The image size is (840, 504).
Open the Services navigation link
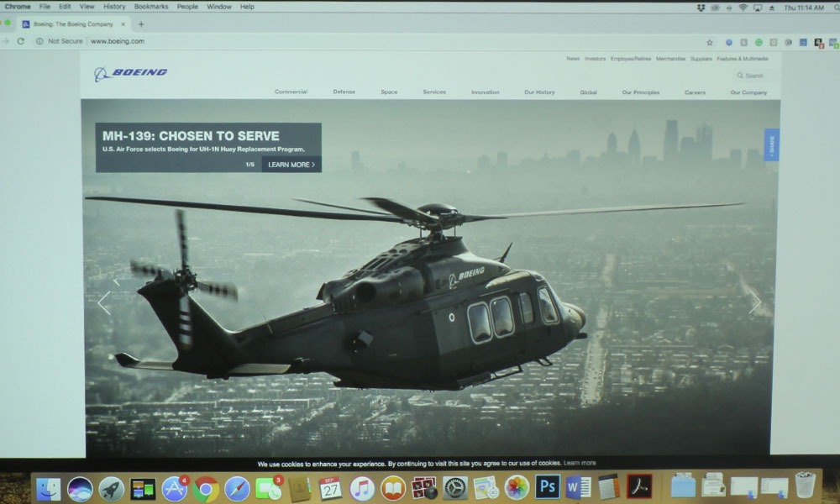coord(434,92)
